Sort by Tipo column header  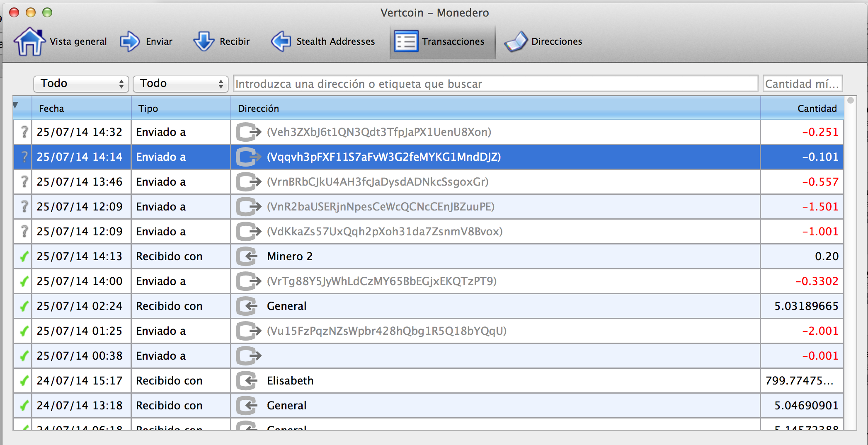(x=181, y=109)
